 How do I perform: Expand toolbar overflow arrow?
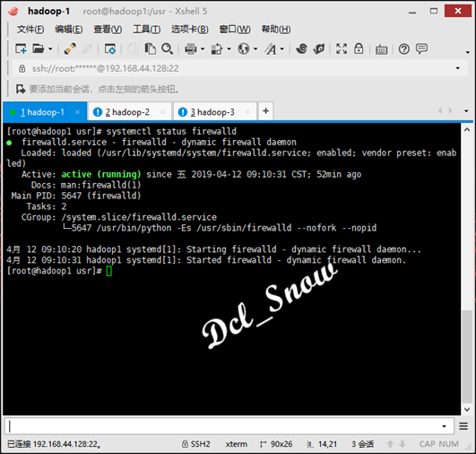click(x=468, y=52)
